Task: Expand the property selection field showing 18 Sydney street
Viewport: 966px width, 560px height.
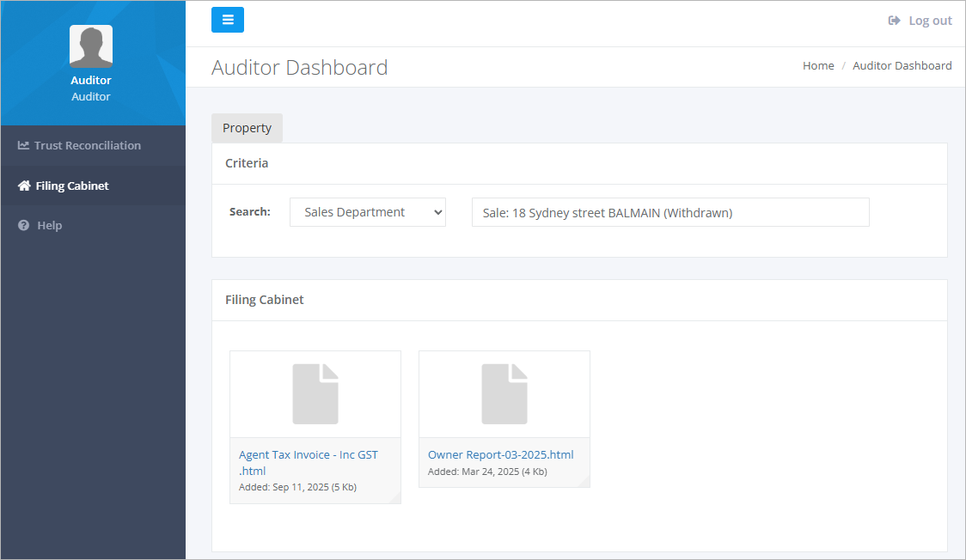Action: coord(669,211)
